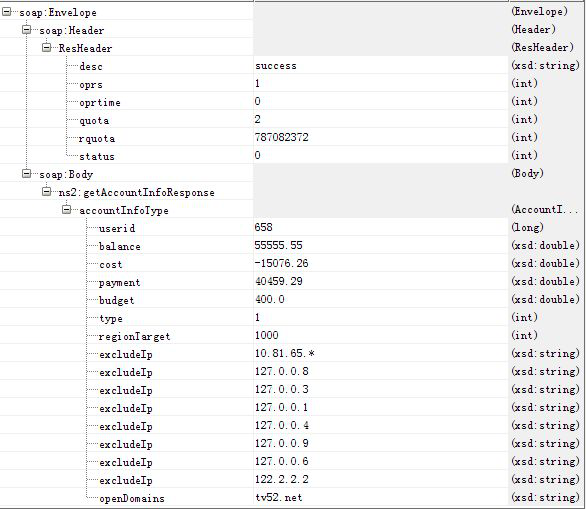Select the budget tree item
The width and height of the screenshot is (586, 509).
click(x=116, y=300)
